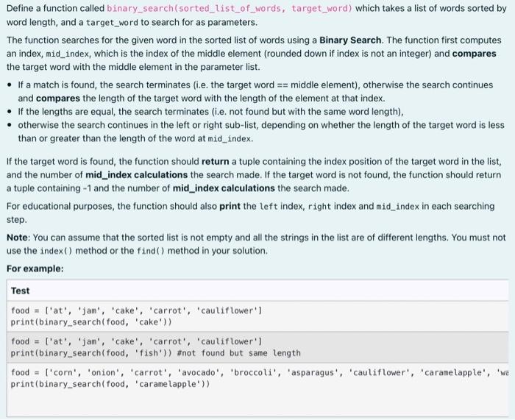Click the bullet 'If the lengths are equal'
This screenshot has height=420, width=515.
tap(210, 112)
